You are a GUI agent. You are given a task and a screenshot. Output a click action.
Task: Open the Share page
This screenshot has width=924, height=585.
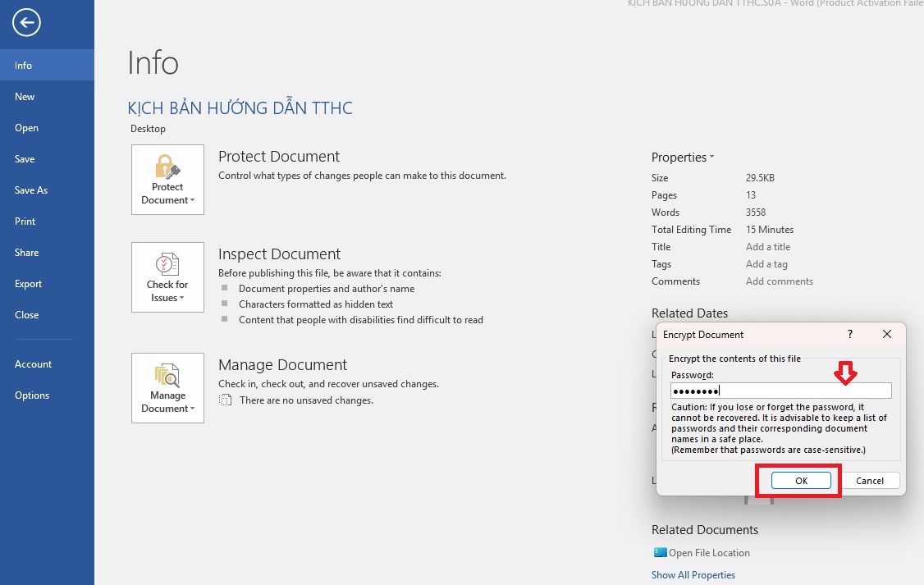[47, 253]
